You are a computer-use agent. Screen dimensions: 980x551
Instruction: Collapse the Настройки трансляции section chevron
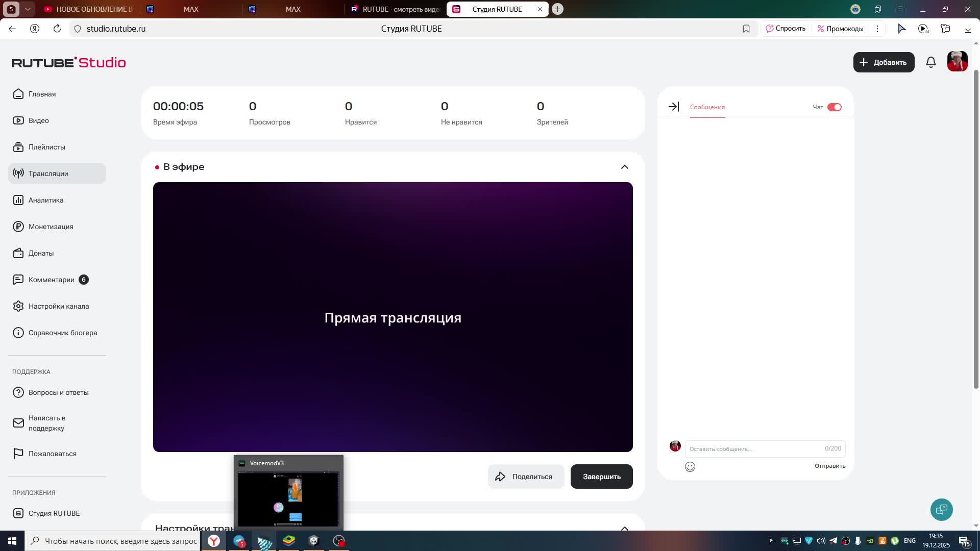[624, 528]
